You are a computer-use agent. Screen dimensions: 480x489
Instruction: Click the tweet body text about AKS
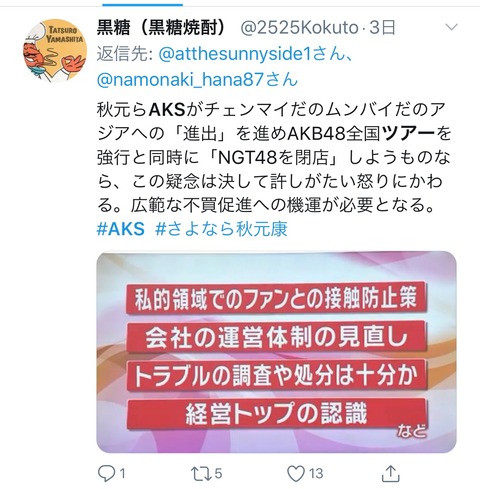[x=274, y=157]
